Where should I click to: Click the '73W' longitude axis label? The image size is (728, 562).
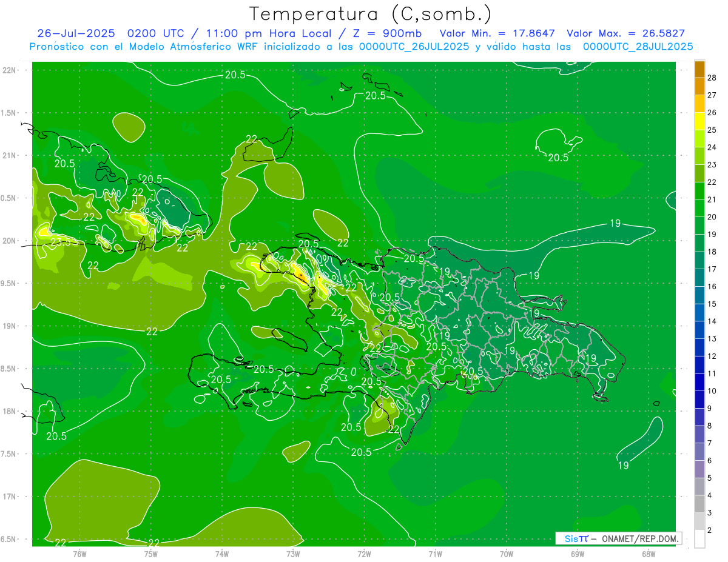pos(293,554)
